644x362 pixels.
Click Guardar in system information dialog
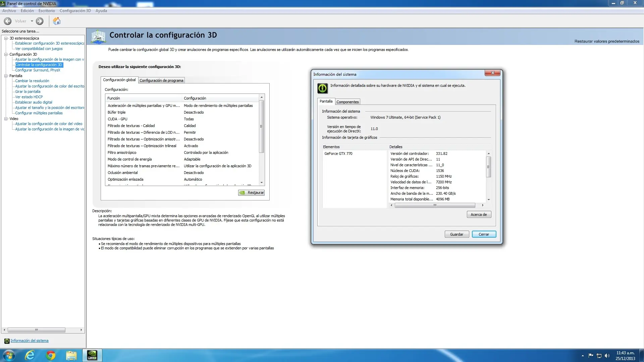tap(457, 234)
